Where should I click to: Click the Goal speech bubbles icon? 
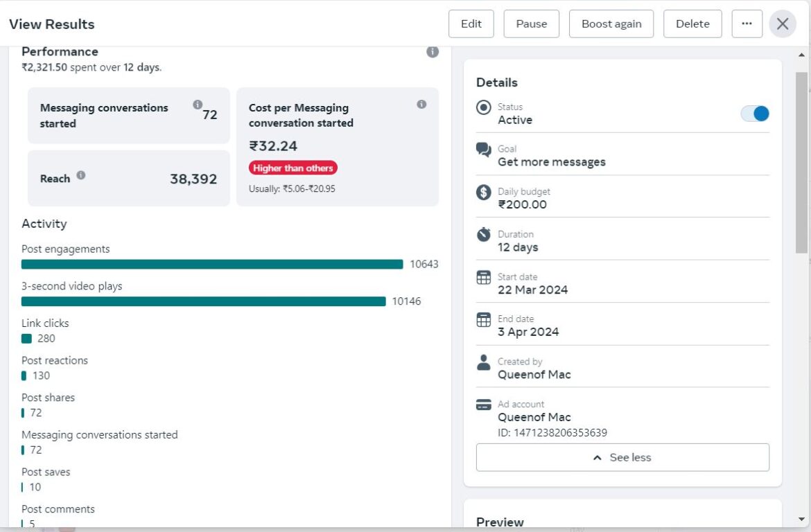coord(484,150)
